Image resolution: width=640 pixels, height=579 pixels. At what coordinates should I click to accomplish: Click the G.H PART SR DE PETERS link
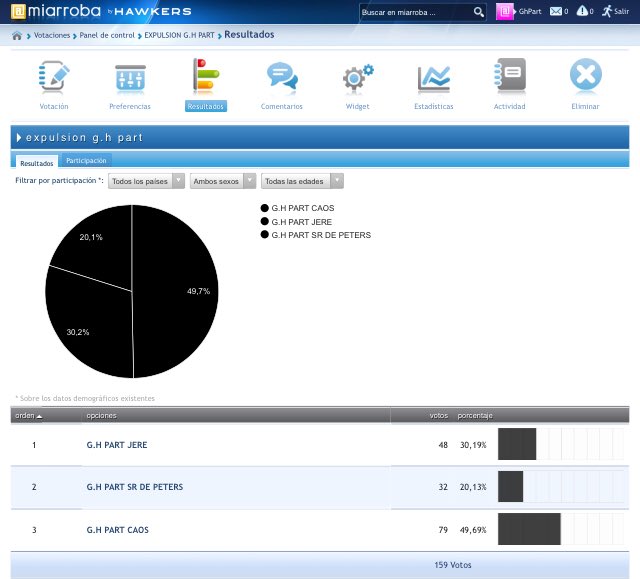[135, 487]
